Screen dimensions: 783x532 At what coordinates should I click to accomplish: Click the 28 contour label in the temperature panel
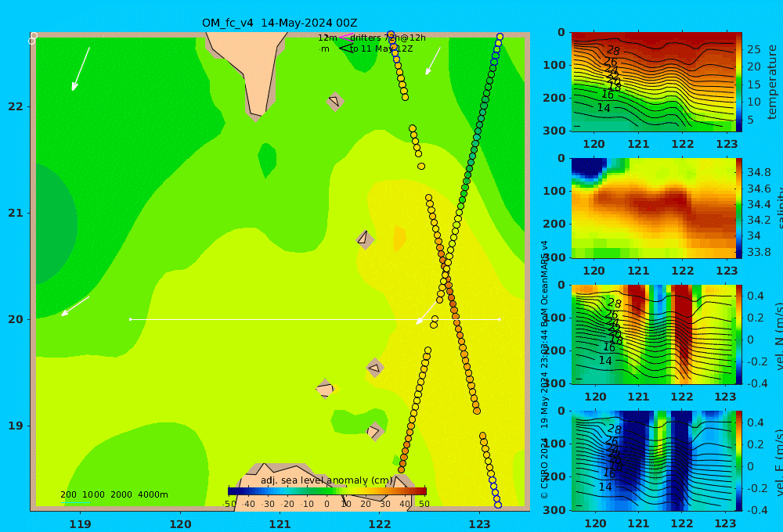click(x=613, y=50)
